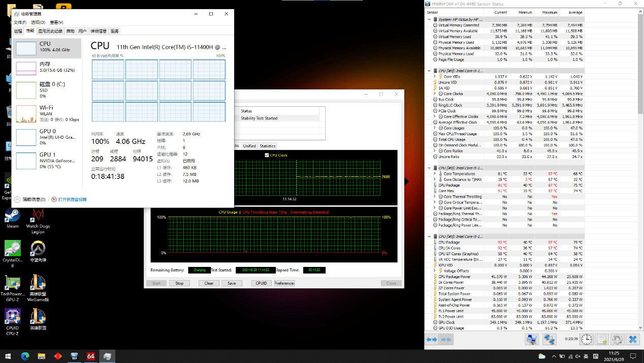Viewport: 644px width, 363px height.
Task: Expand Core Thermal Throttling row
Action: (x=435, y=197)
